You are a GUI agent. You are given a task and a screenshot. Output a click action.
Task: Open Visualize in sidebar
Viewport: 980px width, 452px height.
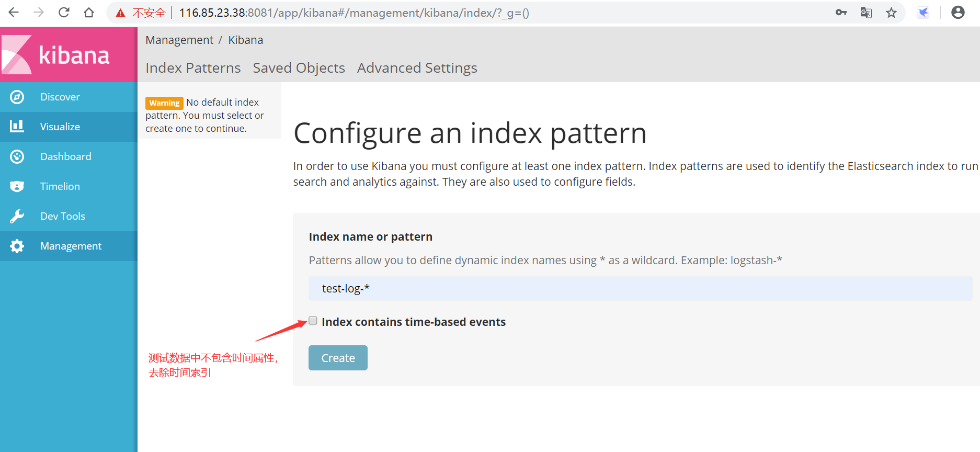coord(69,127)
